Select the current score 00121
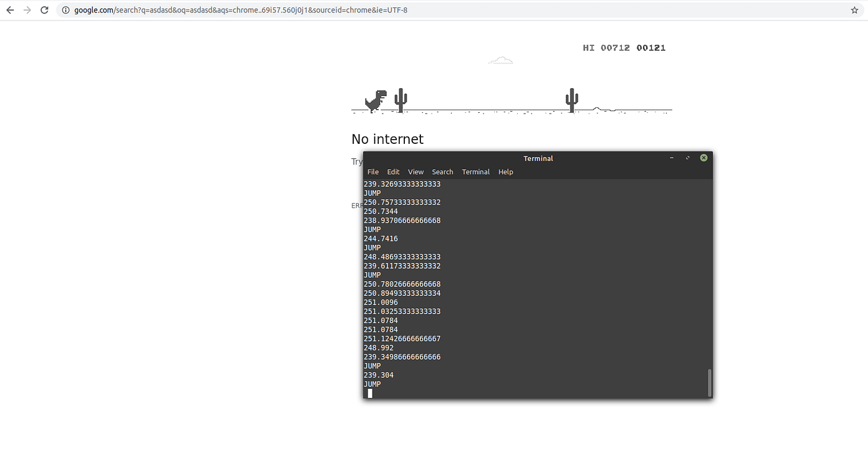 point(651,48)
